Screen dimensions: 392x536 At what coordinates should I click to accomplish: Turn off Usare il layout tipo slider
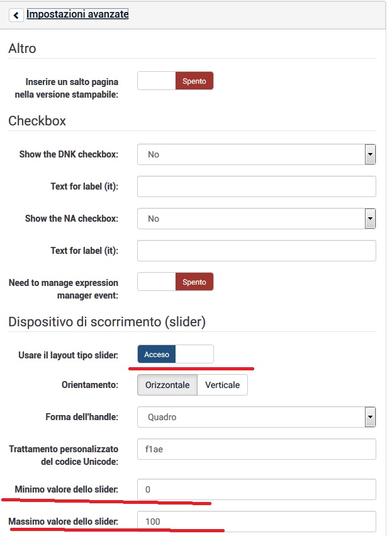coord(176,354)
